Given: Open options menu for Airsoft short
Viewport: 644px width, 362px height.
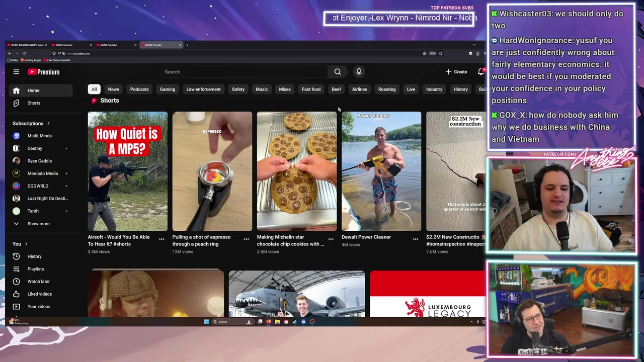Looking at the screenshot, I should (x=162, y=239).
